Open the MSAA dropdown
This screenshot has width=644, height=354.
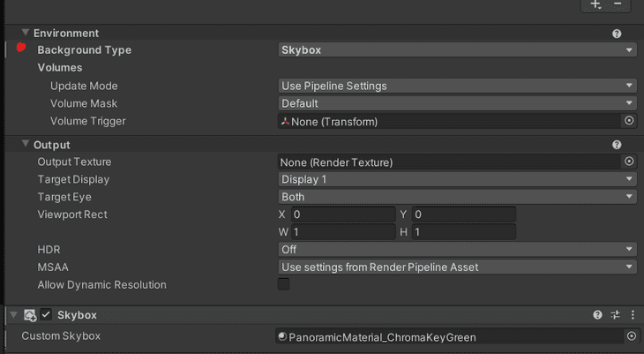pos(457,267)
